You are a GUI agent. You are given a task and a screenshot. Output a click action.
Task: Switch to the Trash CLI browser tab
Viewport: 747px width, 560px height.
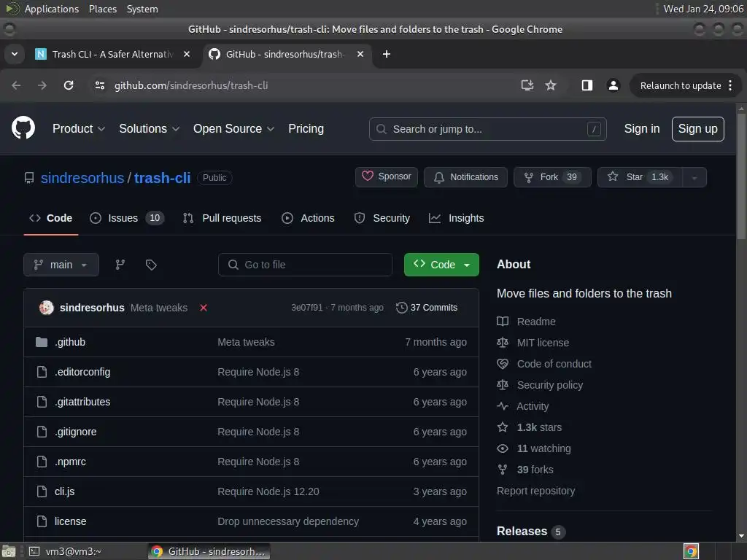(x=113, y=54)
